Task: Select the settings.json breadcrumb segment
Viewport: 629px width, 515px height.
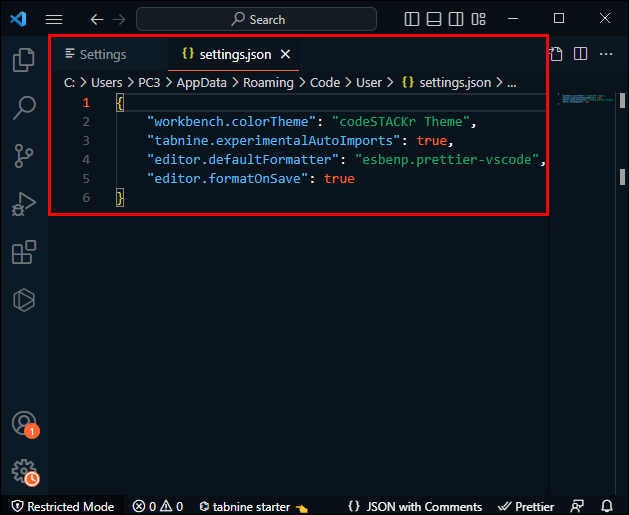Action: tap(446, 83)
